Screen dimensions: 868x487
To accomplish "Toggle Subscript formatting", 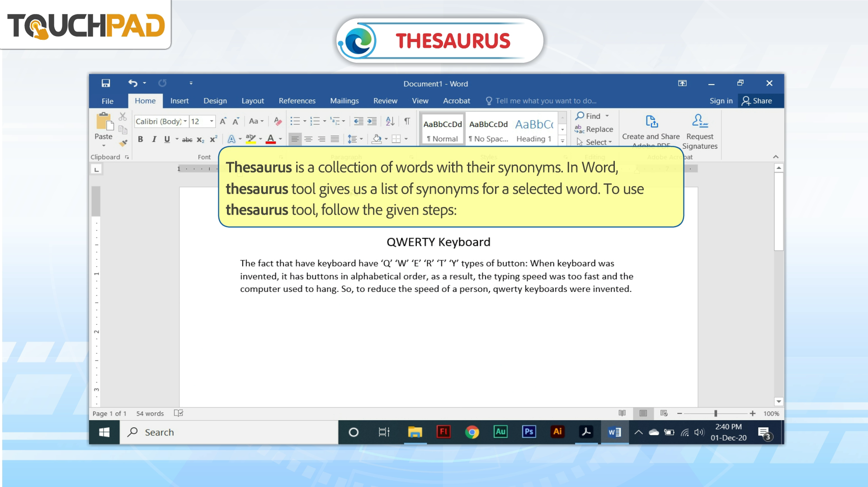I will click(200, 140).
